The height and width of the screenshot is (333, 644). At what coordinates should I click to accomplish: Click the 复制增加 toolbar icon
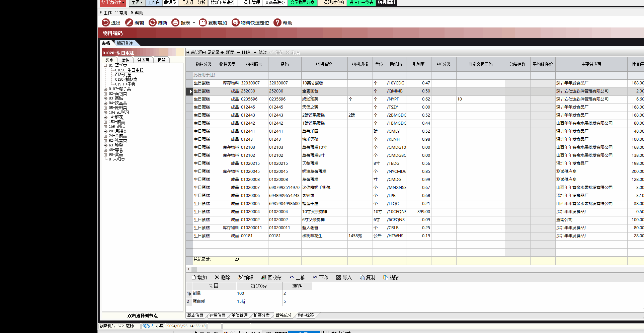[x=203, y=22]
